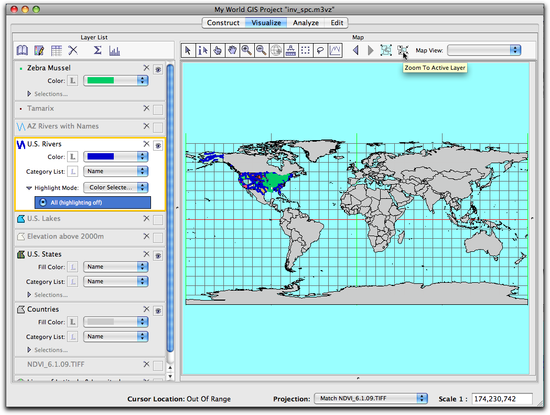
Task: Open U.S. Rivers Category List dropdown
Action: [x=116, y=171]
